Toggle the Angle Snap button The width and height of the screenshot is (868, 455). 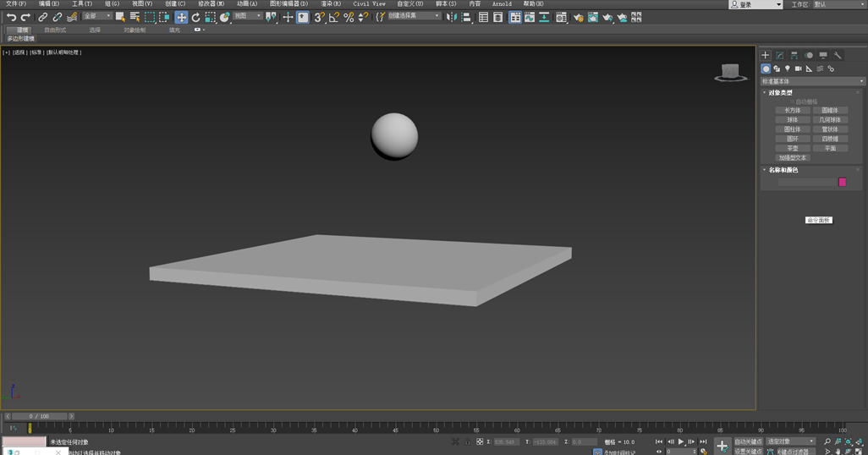[x=334, y=17]
